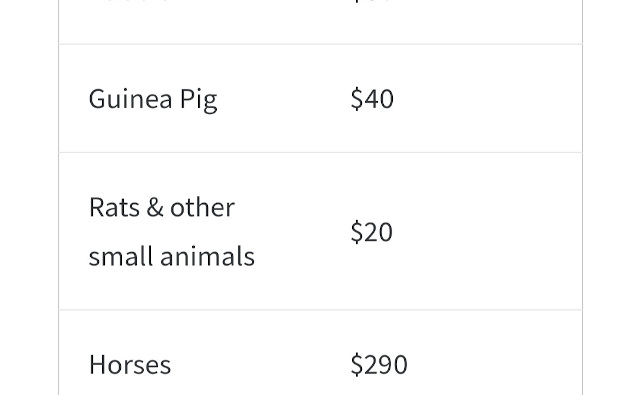The height and width of the screenshot is (395, 640).
Task: Click the ampersand in the Rats row
Action: (x=155, y=207)
